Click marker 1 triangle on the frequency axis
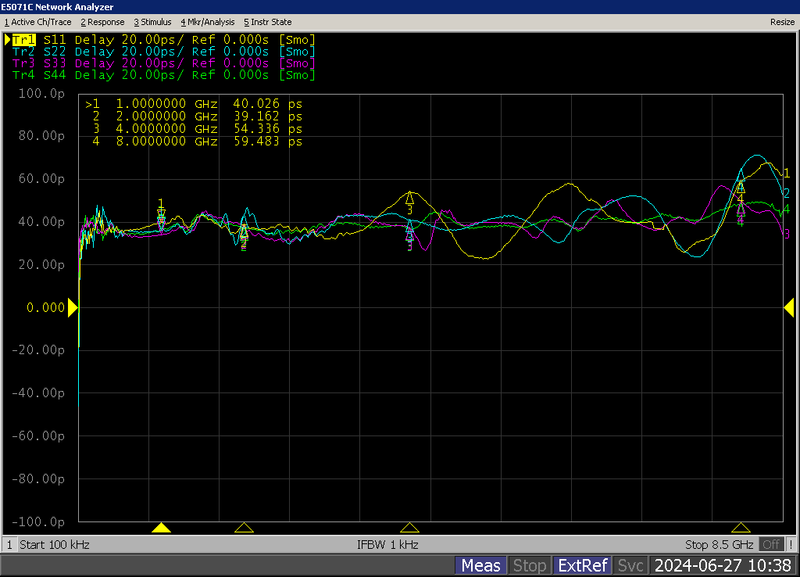This screenshot has height=577, width=800. [x=161, y=528]
